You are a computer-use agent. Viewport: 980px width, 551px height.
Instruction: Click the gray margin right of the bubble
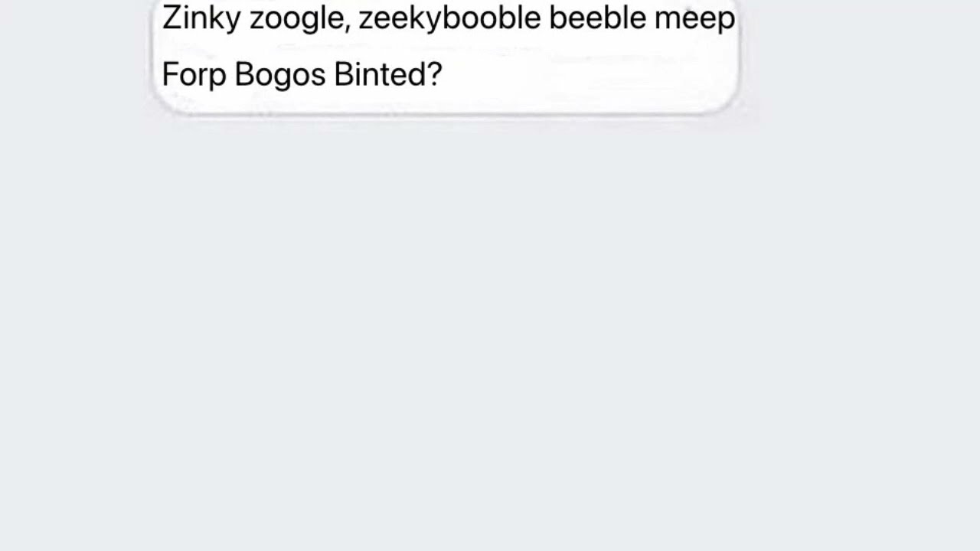click(859, 57)
